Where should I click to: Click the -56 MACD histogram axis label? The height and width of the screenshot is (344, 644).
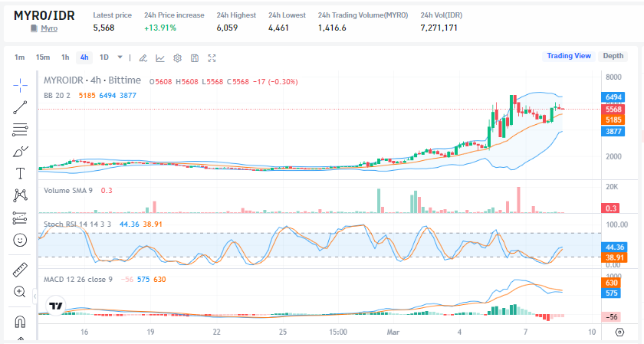pos(612,317)
